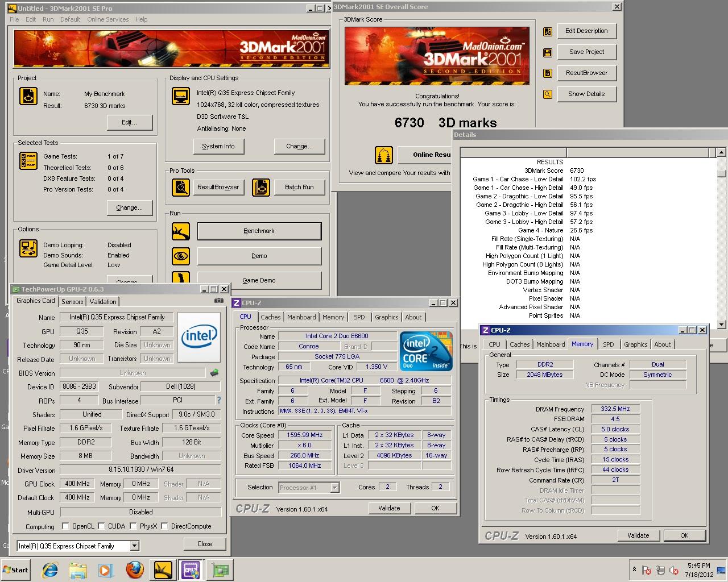Click the Show Details magnifier icon
Viewport: 728px width, 582px height.
tap(548, 94)
